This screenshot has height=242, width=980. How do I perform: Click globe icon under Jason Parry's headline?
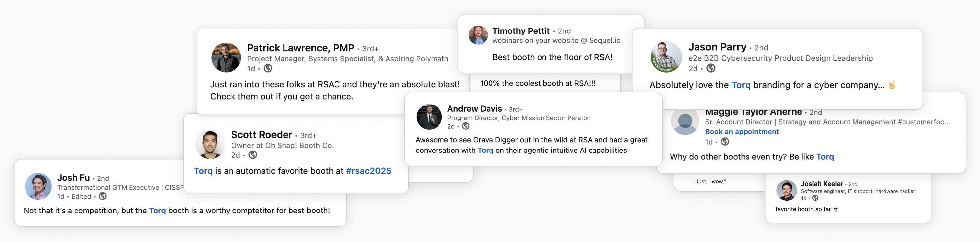711,68
